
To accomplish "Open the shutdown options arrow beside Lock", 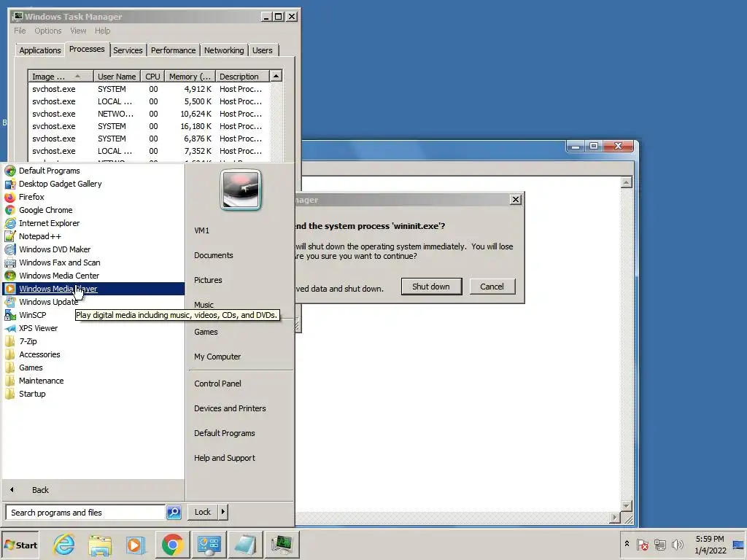I will click(223, 512).
